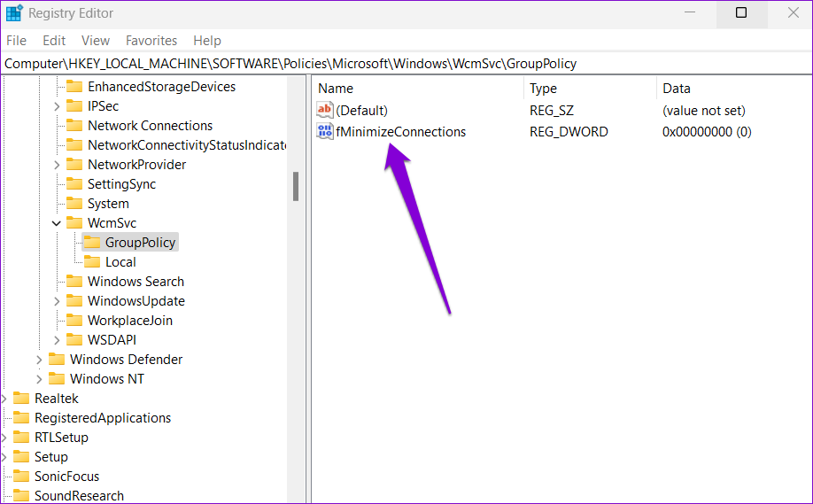Click the SoundResearch folder icon

tap(21, 496)
